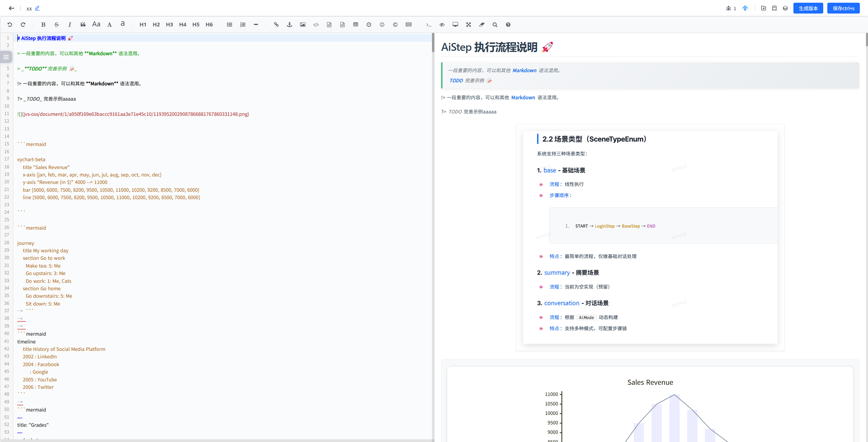Toggle the HTML preview monitor icon
Image resolution: width=868 pixels, height=442 pixels.
(x=455, y=25)
